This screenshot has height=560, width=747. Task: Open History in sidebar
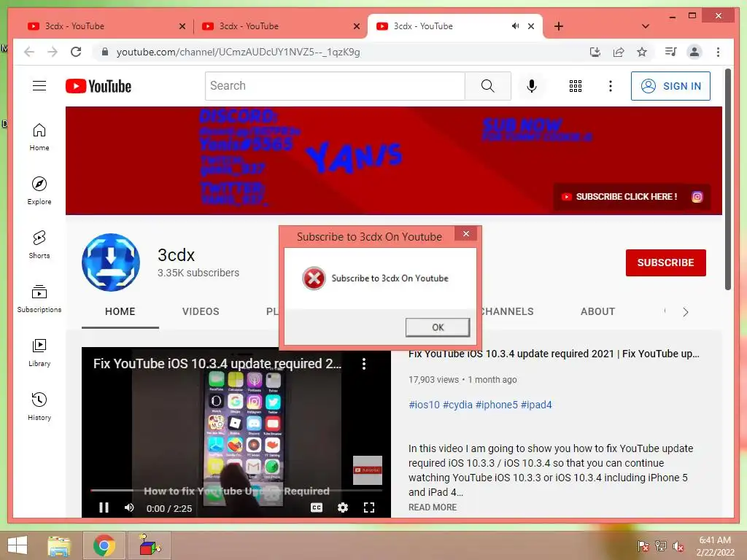[x=39, y=406]
